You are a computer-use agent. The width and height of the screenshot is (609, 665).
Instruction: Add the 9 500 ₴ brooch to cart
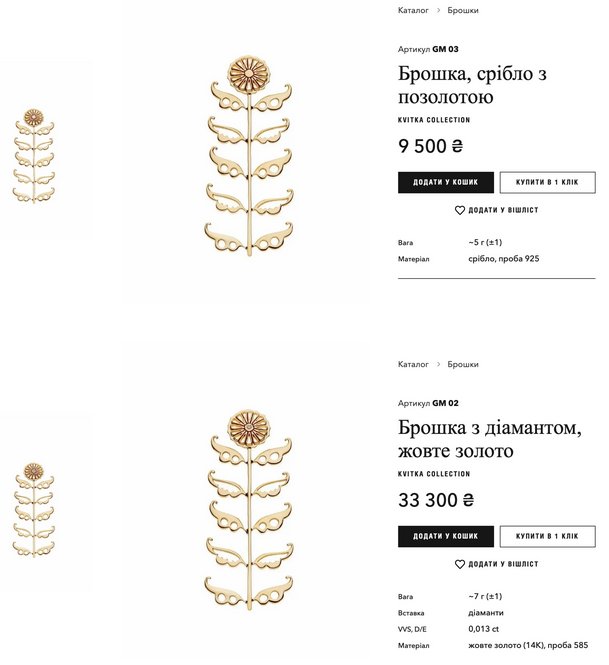pyautogui.click(x=445, y=183)
